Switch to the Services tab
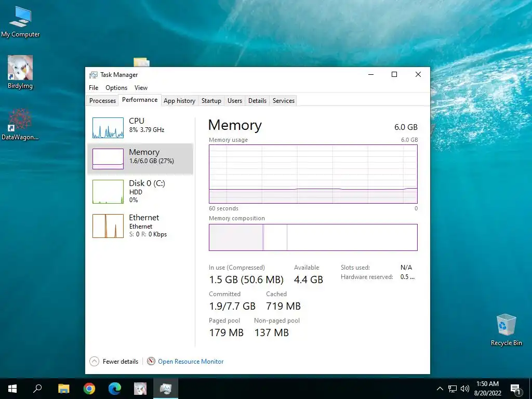Screen dimensions: 532x399 (x=283, y=101)
